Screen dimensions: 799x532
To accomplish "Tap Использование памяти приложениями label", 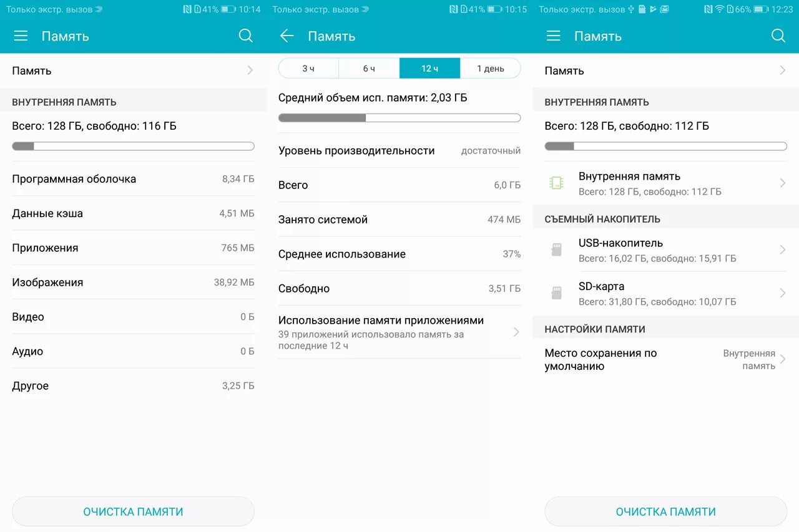I will (x=381, y=321).
